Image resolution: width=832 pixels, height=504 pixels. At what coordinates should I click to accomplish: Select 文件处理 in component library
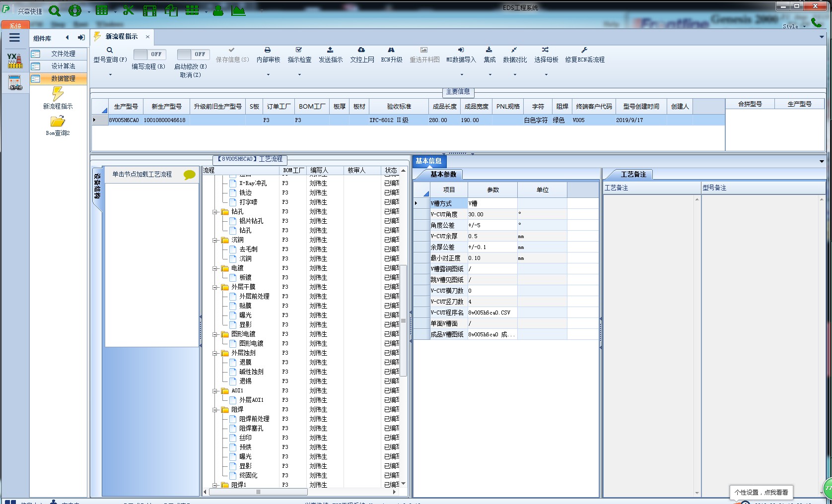point(59,54)
